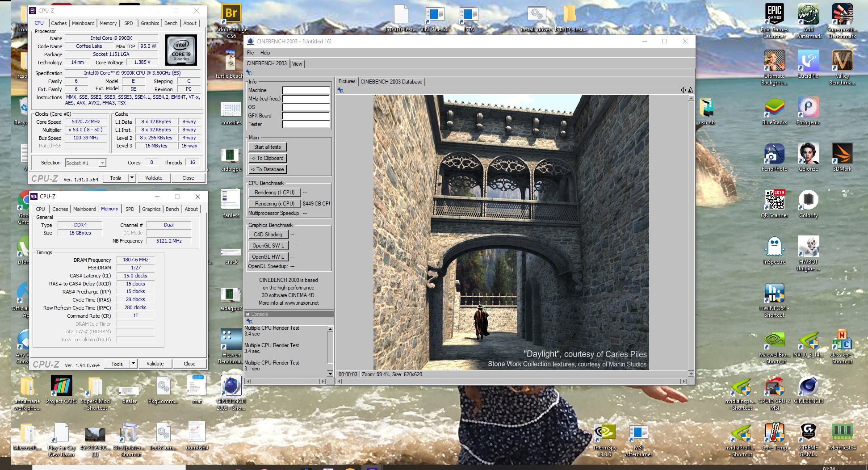Switch to Caches tab in top CPU-Z
This screenshot has height=470, width=868.
tap(59, 23)
